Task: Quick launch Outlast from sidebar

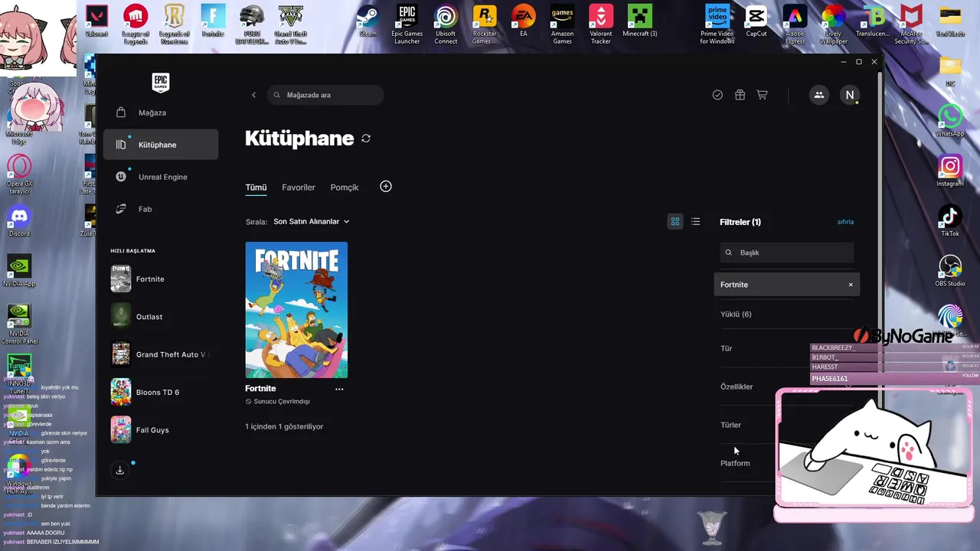Action: pos(161,317)
